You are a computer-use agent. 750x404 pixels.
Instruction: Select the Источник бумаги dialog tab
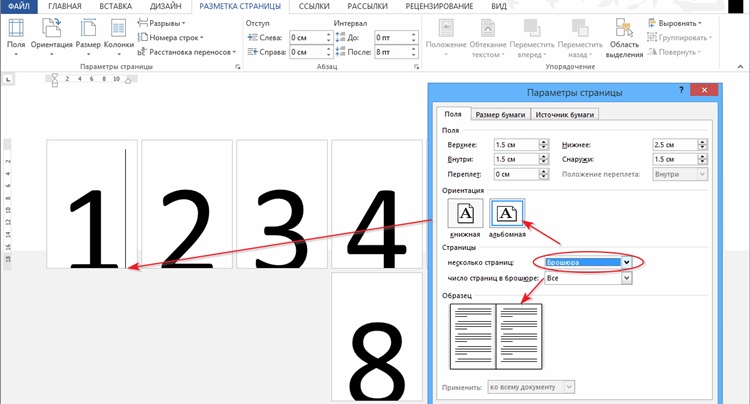[x=564, y=115]
